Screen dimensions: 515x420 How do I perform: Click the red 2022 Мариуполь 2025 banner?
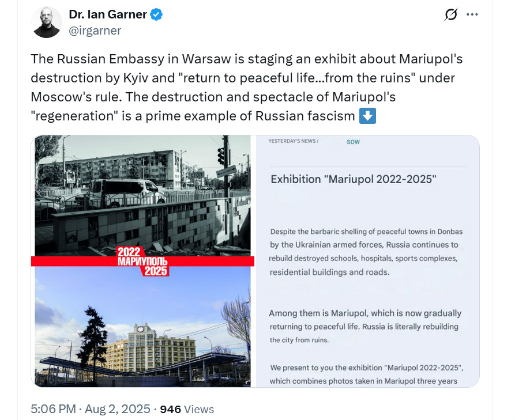point(142,261)
